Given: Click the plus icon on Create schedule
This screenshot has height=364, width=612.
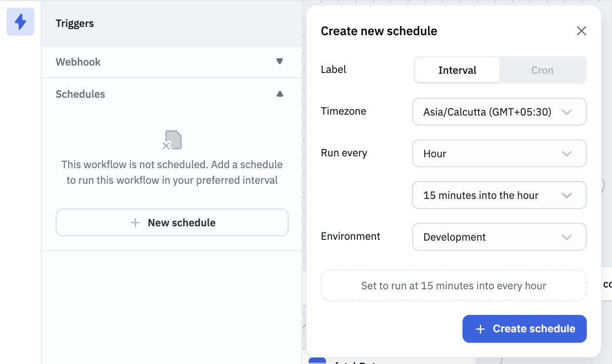Looking at the screenshot, I should click(480, 329).
